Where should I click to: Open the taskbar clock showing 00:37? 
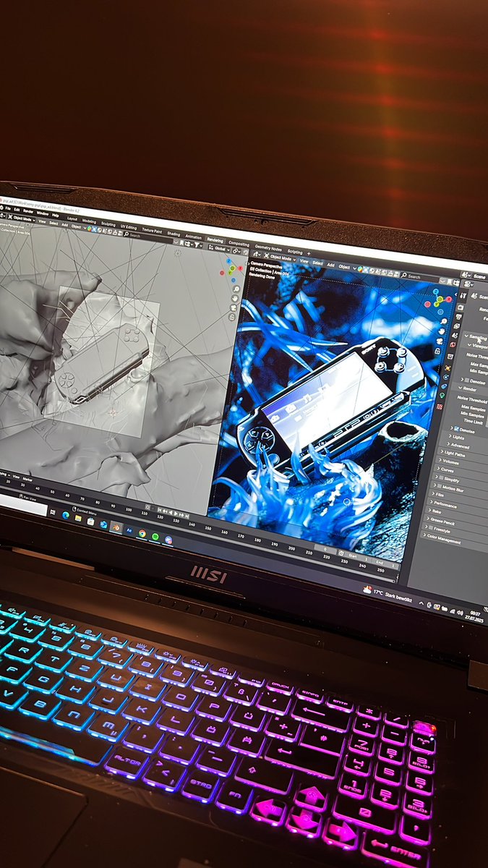tap(475, 616)
